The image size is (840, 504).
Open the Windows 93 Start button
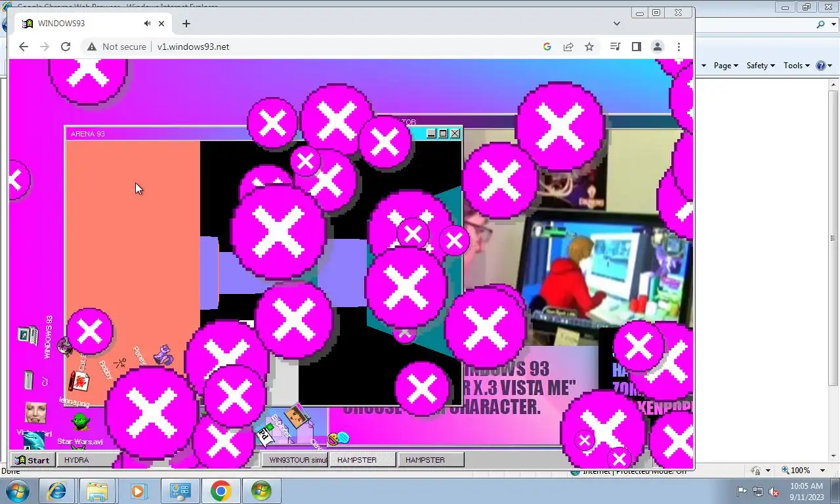tap(32, 460)
